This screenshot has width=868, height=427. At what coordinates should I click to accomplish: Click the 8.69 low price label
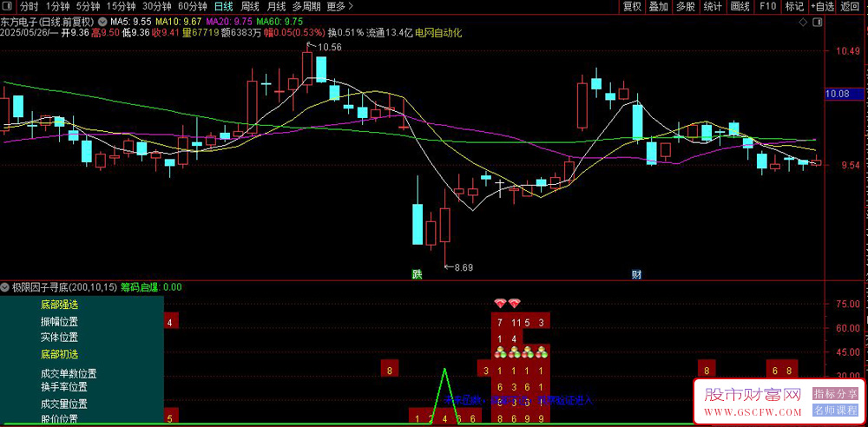464,267
